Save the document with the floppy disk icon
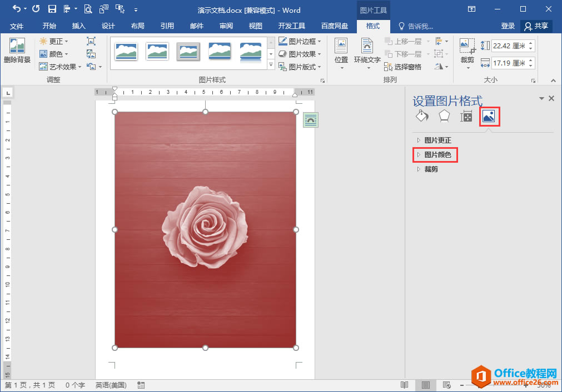This screenshot has width=562, height=392. tap(52, 9)
